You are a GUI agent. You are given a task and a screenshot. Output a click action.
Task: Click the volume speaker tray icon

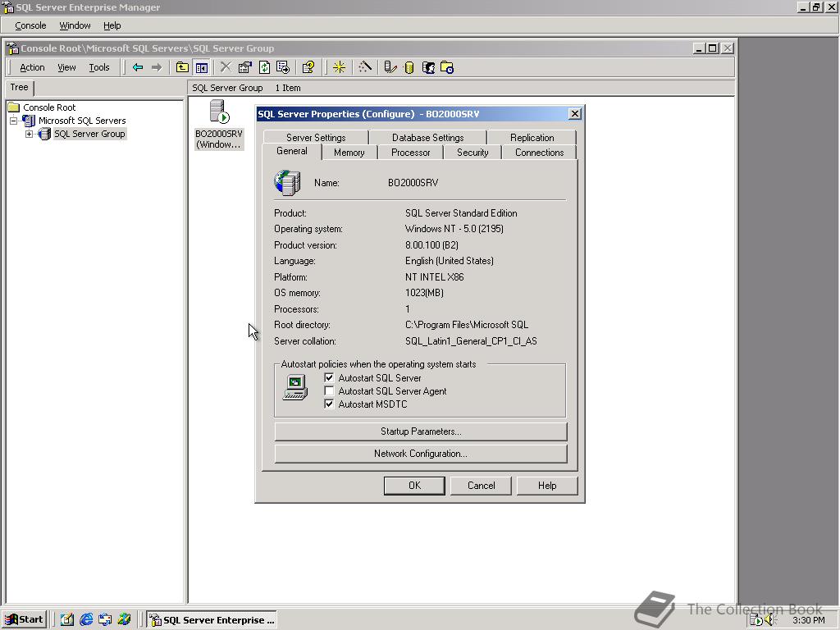click(770, 620)
